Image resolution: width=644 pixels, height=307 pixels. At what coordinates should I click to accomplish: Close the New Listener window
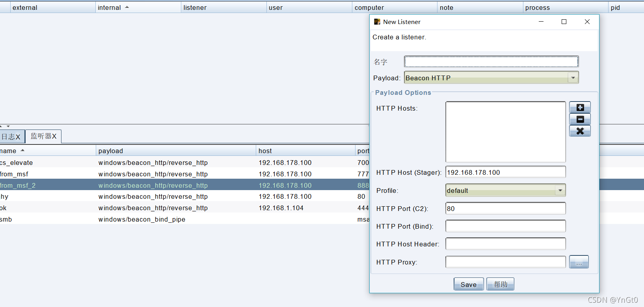pyautogui.click(x=587, y=22)
